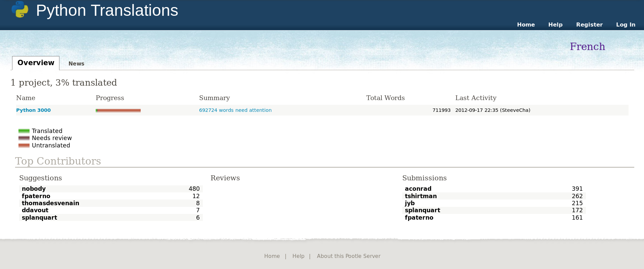Open '692724 words need attention' link
644x269 pixels.
click(x=235, y=110)
